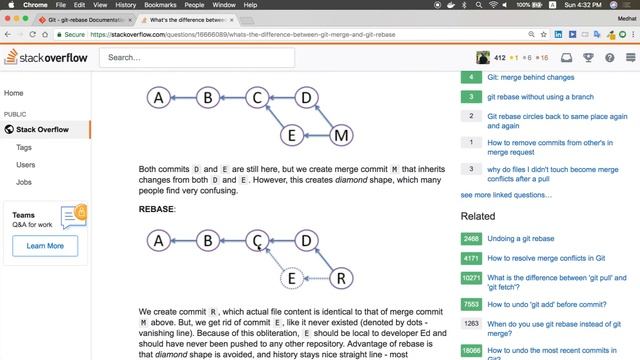
Task: Click the clock showing Sun 4:32 PM
Action: (x=582, y=5)
